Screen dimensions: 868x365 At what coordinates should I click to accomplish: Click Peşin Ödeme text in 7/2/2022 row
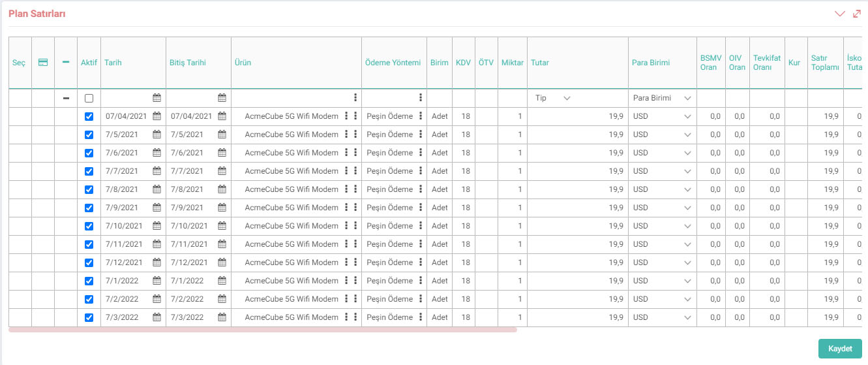[x=390, y=299]
